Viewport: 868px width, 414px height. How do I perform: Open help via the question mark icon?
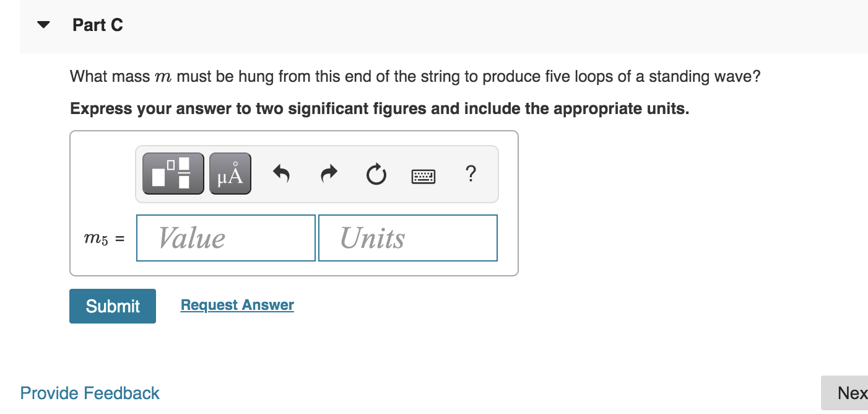(x=471, y=174)
